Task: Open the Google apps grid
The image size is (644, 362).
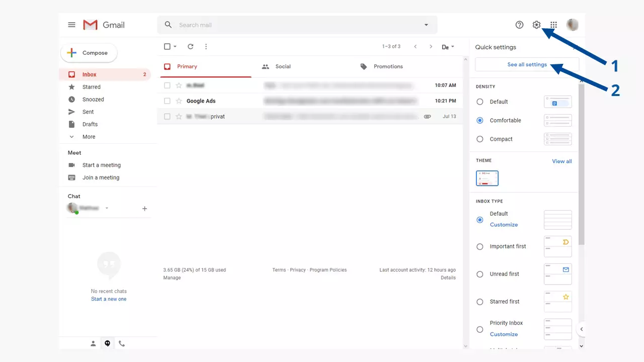Action: [553, 25]
